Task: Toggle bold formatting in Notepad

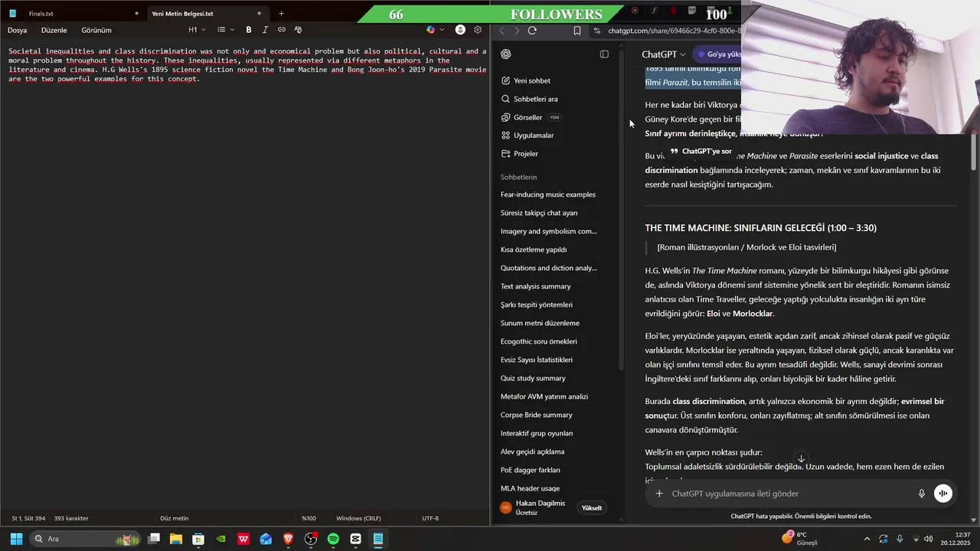Action: (x=249, y=30)
